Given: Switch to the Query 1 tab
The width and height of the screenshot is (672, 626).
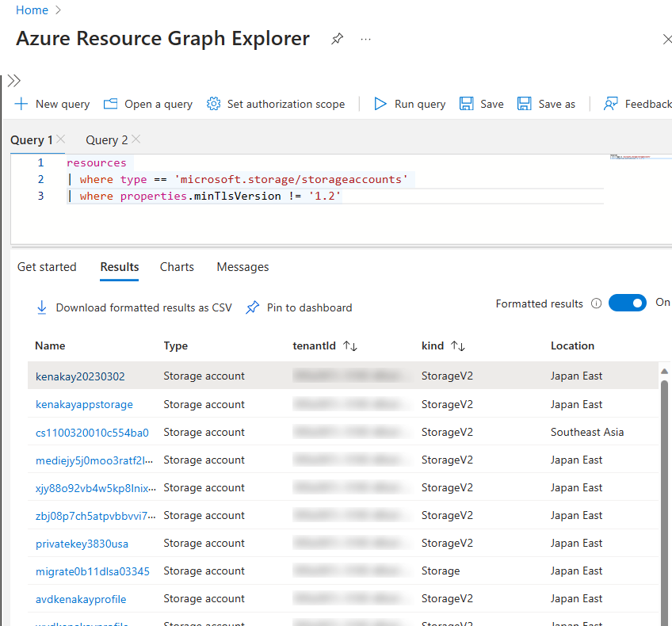Looking at the screenshot, I should 31,140.
